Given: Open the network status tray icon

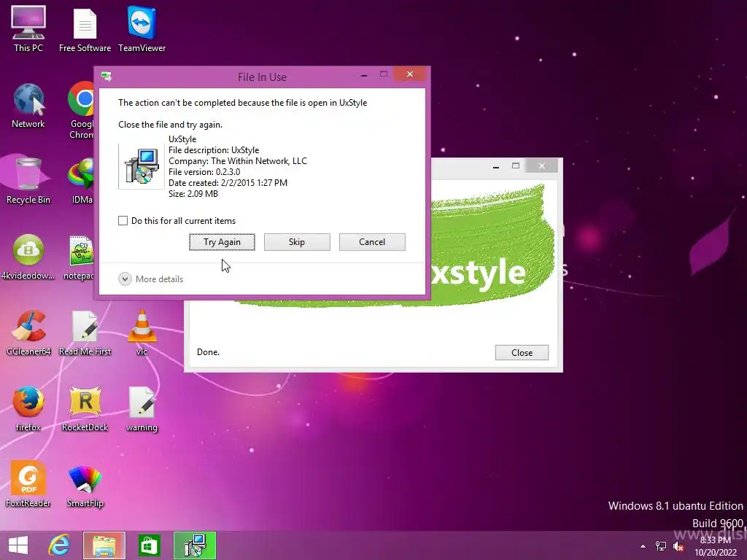Looking at the screenshot, I should tap(661, 546).
